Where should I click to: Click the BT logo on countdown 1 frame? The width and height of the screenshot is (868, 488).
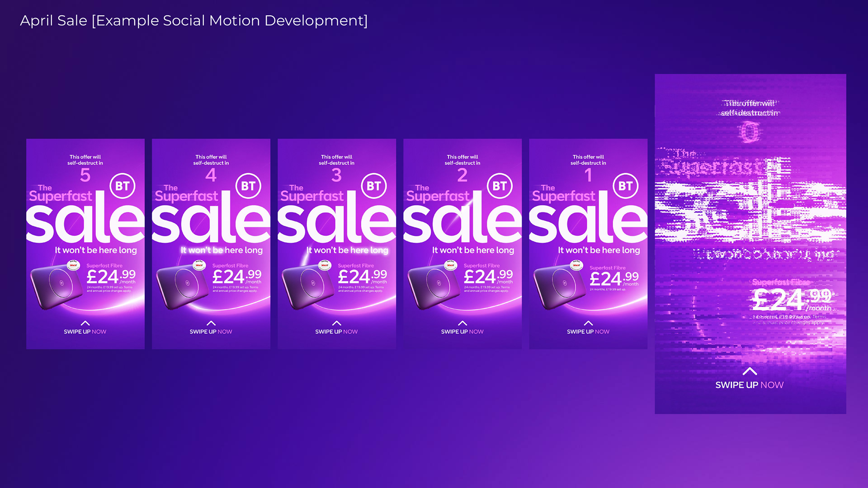point(625,186)
